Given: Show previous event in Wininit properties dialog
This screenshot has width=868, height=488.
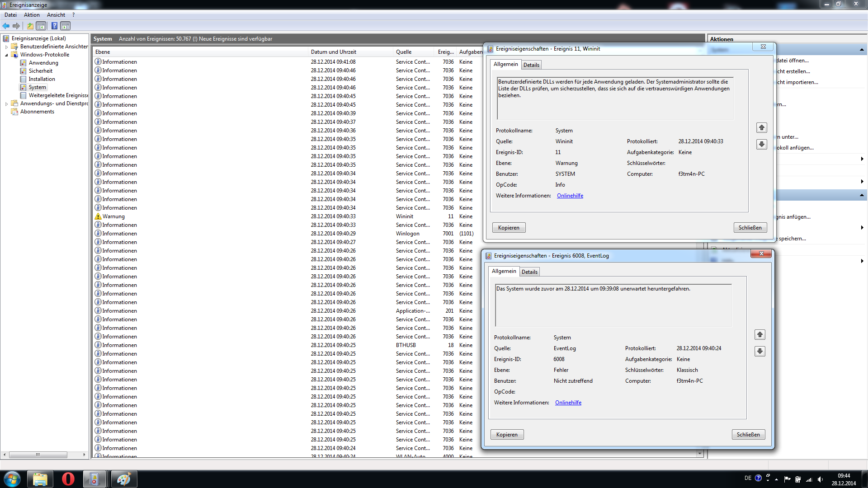Looking at the screenshot, I should click(x=762, y=128).
